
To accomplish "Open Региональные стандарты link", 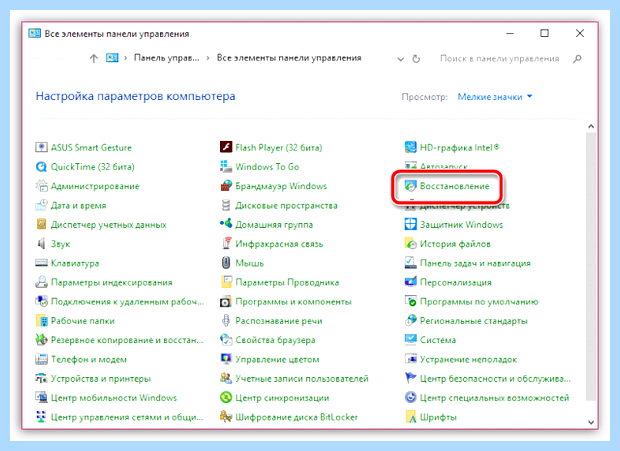I will click(474, 321).
